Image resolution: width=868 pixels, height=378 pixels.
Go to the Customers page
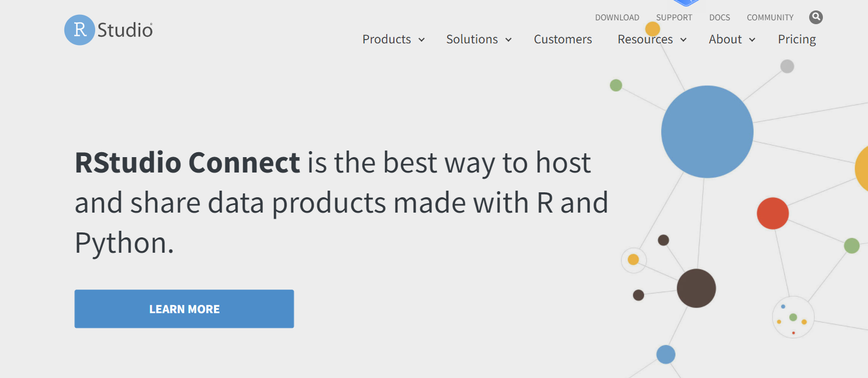[563, 40]
